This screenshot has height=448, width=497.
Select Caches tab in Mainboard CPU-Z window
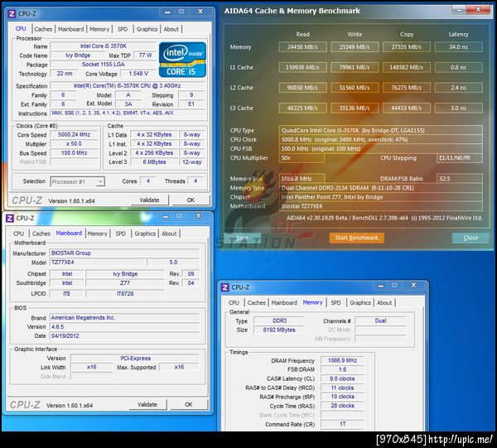coord(41,234)
